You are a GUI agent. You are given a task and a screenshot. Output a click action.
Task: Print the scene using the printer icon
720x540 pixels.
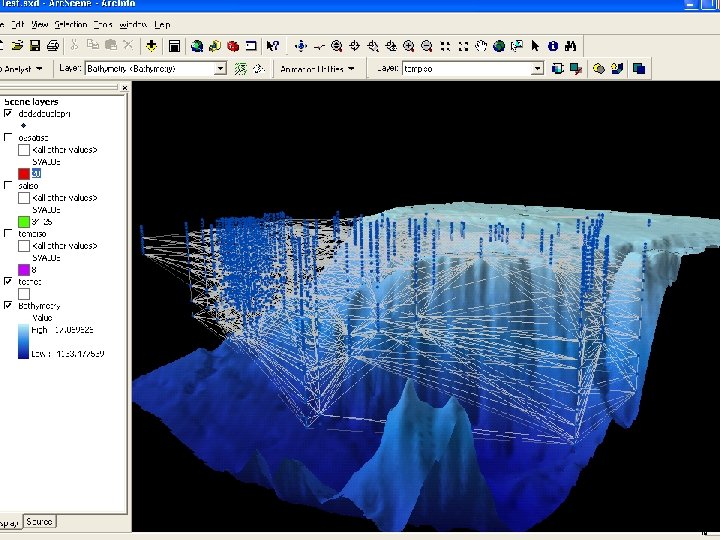pyautogui.click(x=53, y=45)
